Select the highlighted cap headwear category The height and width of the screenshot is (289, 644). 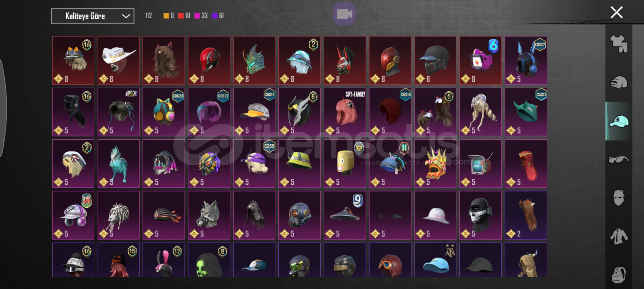coord(619,121)
